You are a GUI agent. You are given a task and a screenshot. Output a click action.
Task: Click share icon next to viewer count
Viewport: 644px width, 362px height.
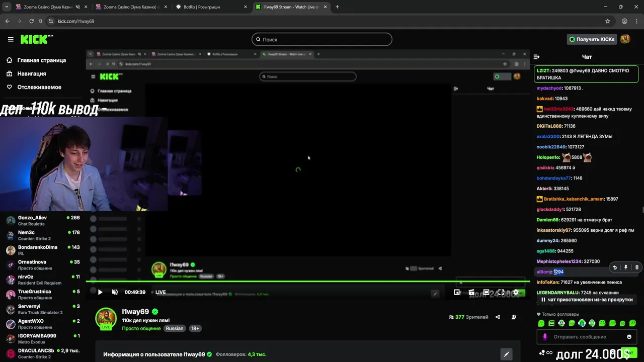pyautogui.click(x=498, y=317)
